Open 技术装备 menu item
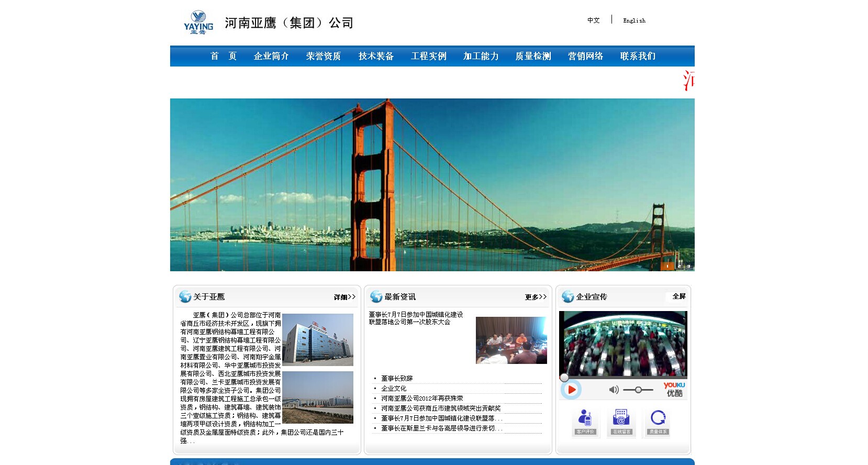Viewport: 868px width, 465px height. coord(376,56)
